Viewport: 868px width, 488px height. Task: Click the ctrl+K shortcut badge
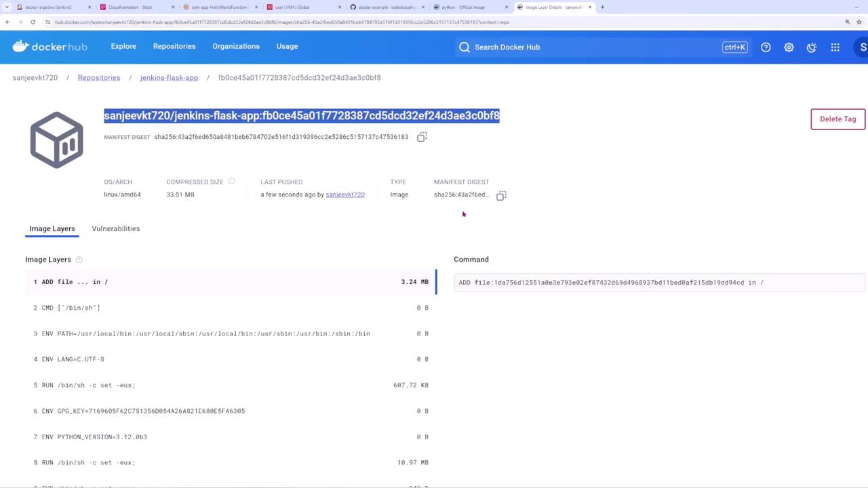(x=734, y=47)
